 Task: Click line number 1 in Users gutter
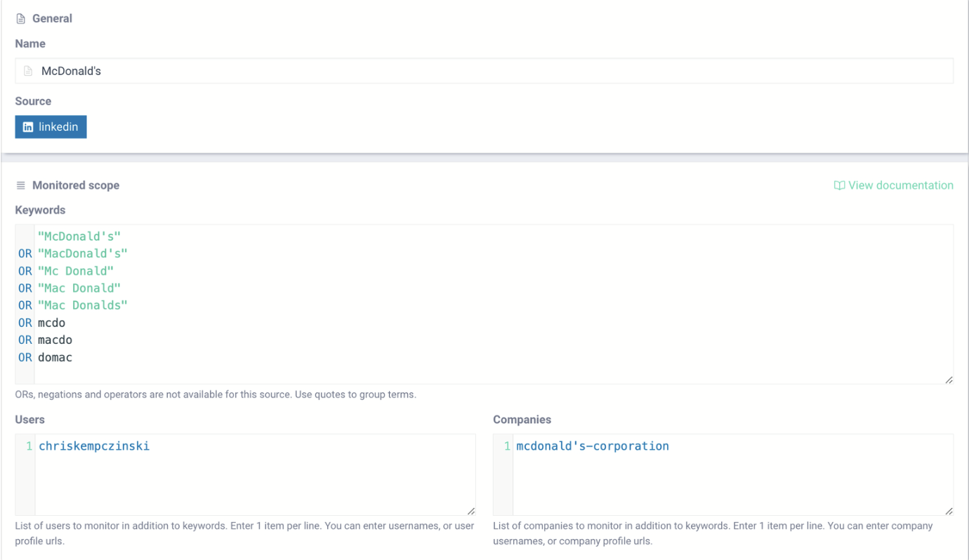click(29, 446)
